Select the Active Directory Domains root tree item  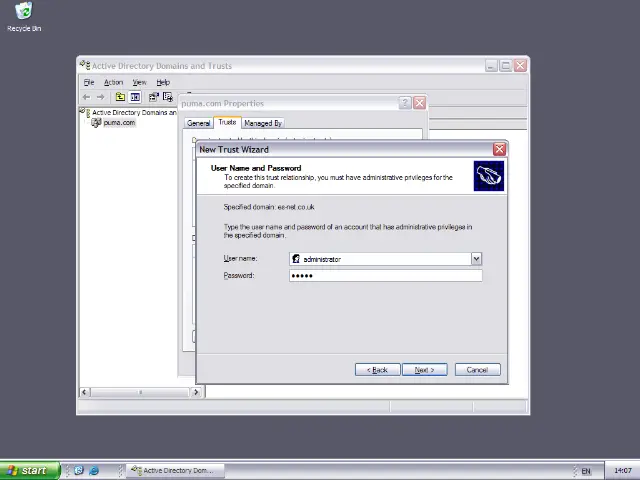pos(134,112)
